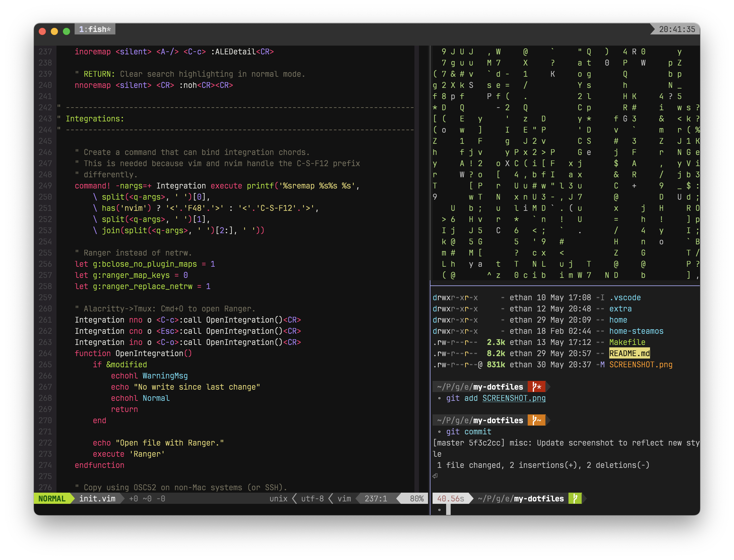The image size is (734, 560).
Task: Click the home-steamos directory entry
Action: pos(636,331)
